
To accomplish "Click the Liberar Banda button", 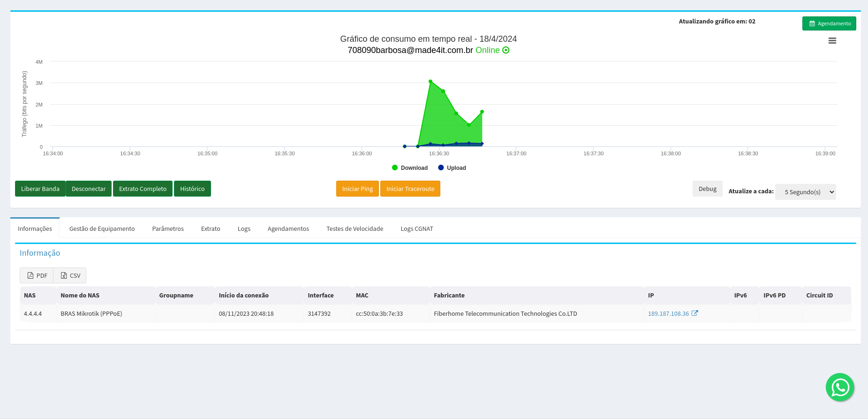I will pyautogui.click(x=40, y=189).
